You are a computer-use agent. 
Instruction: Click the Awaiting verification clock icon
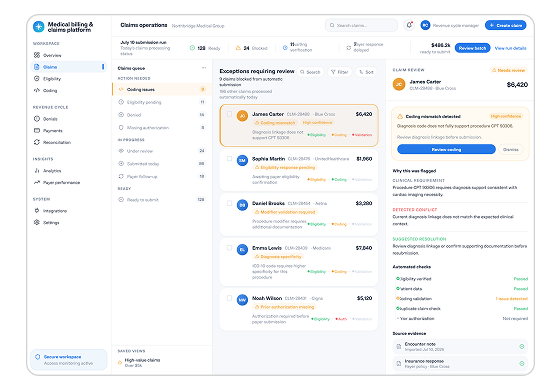click(285, 48)
